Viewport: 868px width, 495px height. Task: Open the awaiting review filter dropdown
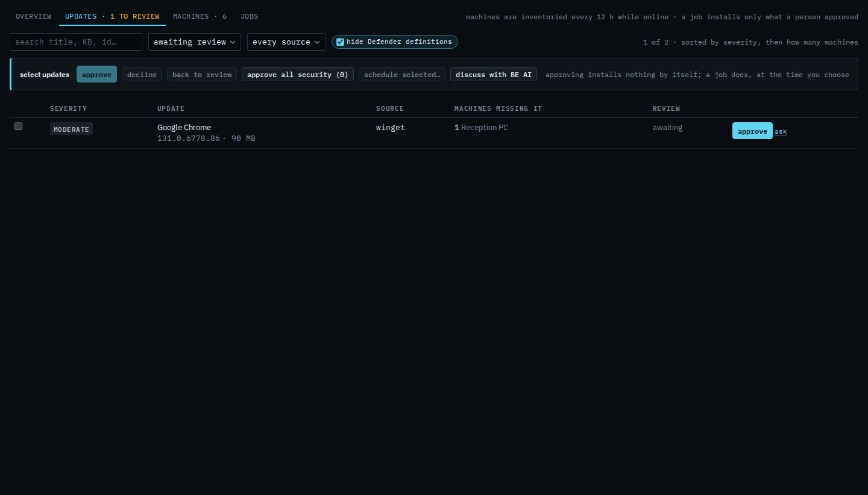pyautogui.click(x=195, y=42)
